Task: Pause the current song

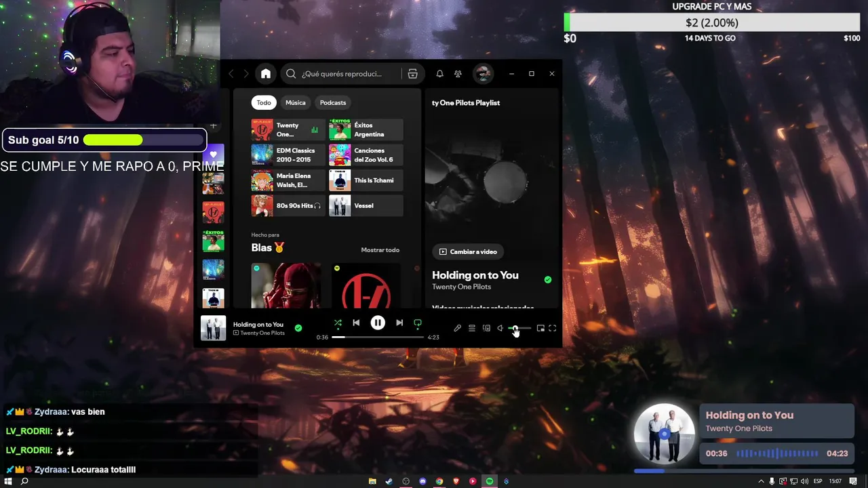Action: point(378,323)
